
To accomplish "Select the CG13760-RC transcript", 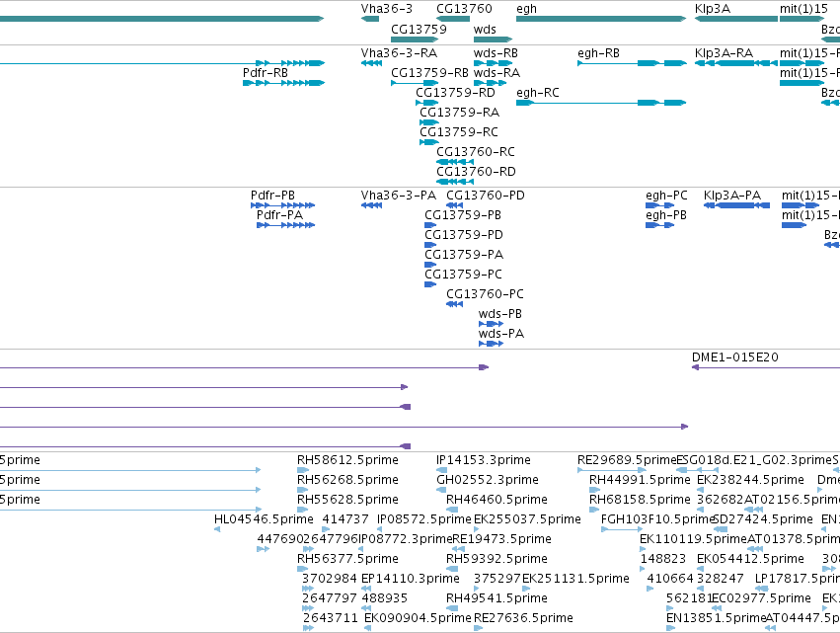I will point(455,162).
